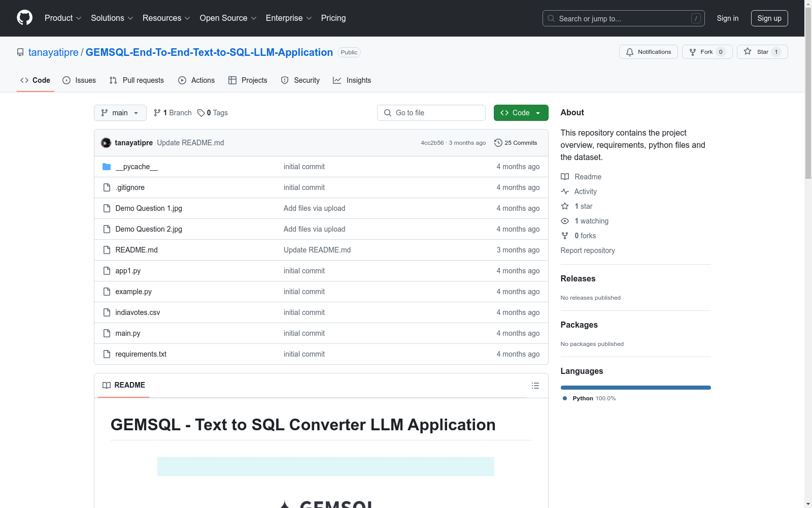This screenshot has height=508, width=812.
Task: Open the Packages section heading
Action: click(579, 325)
